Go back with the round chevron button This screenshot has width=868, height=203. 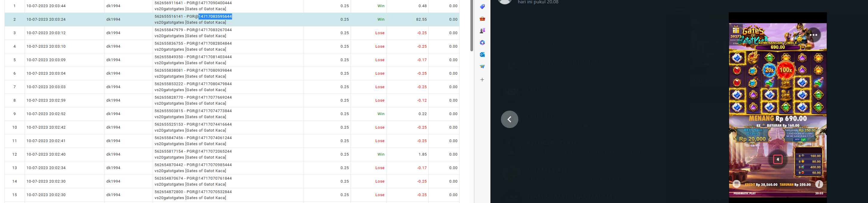[x=510, y=119]
